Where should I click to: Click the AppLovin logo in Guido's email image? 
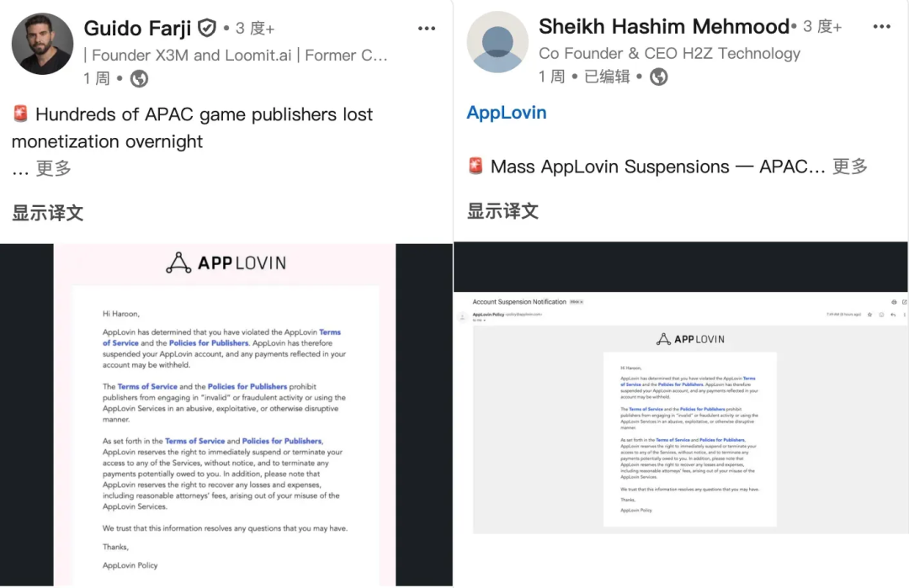point(226,263)
